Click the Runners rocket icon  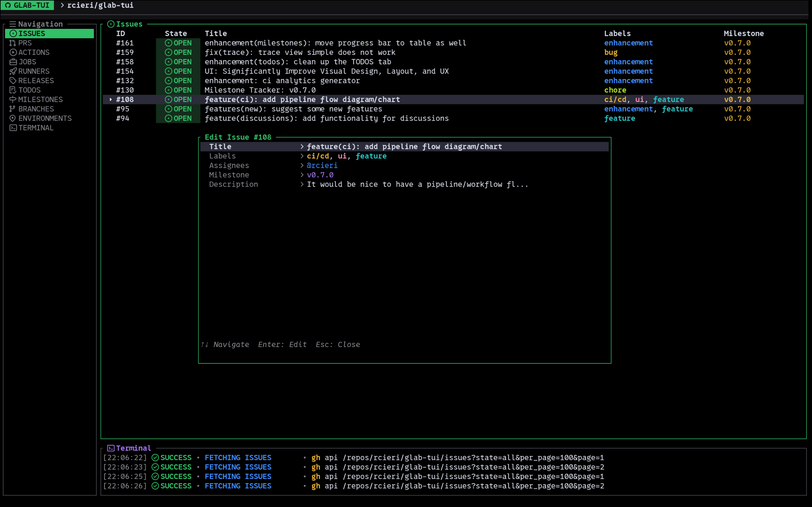coord(13,71)
